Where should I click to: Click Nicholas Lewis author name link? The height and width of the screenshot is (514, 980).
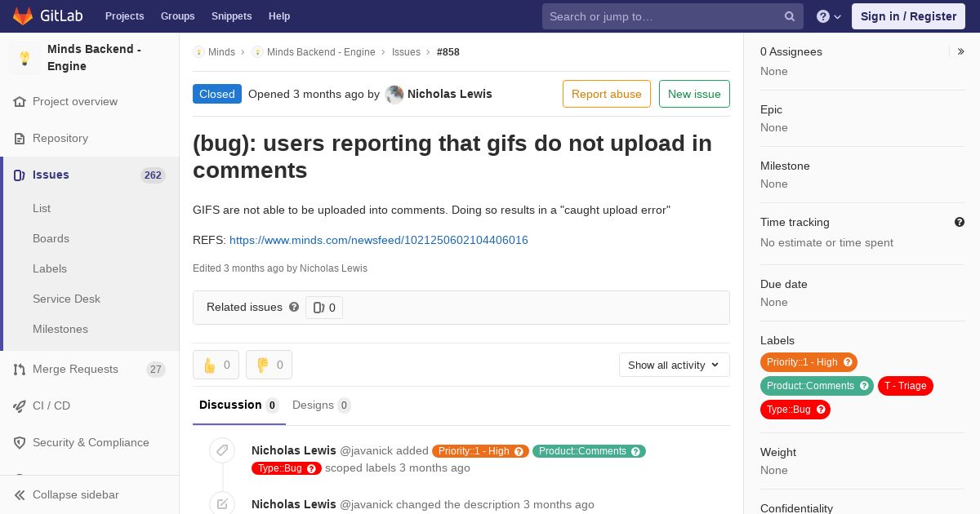tap(450, 94)
